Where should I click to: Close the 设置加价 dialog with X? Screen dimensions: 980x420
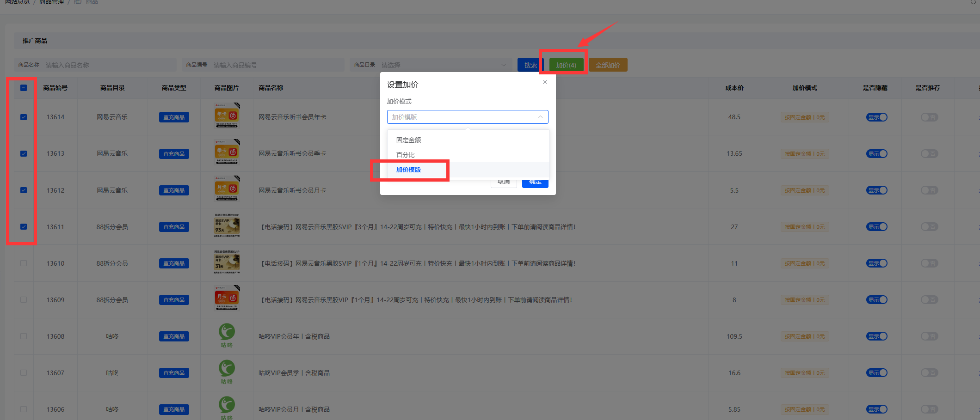(x=545, y=82)
